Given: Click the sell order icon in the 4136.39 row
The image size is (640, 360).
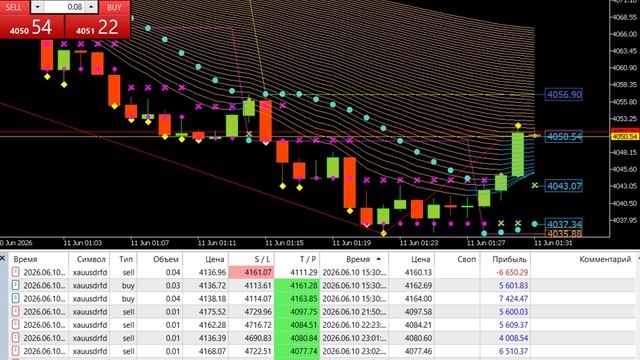Looking at the screenshot, I should 16,338.
